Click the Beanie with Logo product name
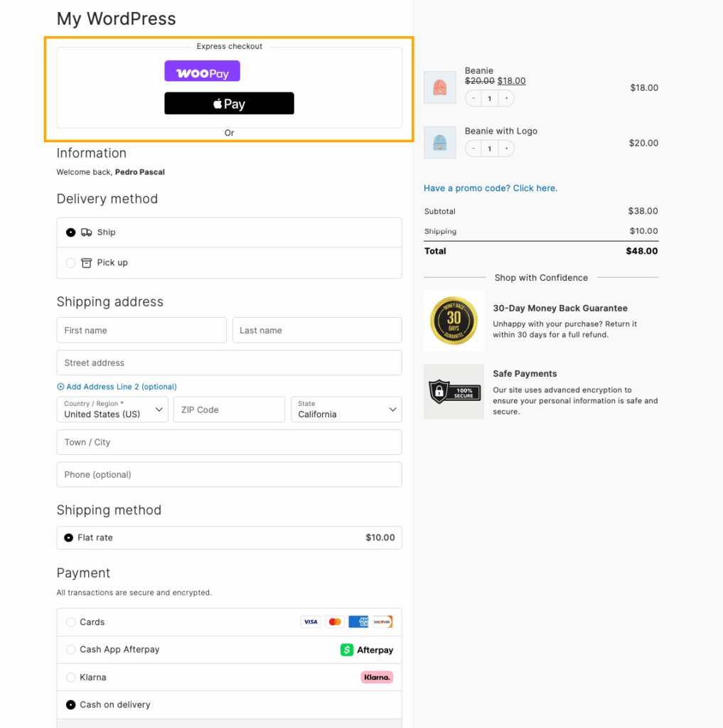This screenshot has width=723, height=728. tap(501, 131)
